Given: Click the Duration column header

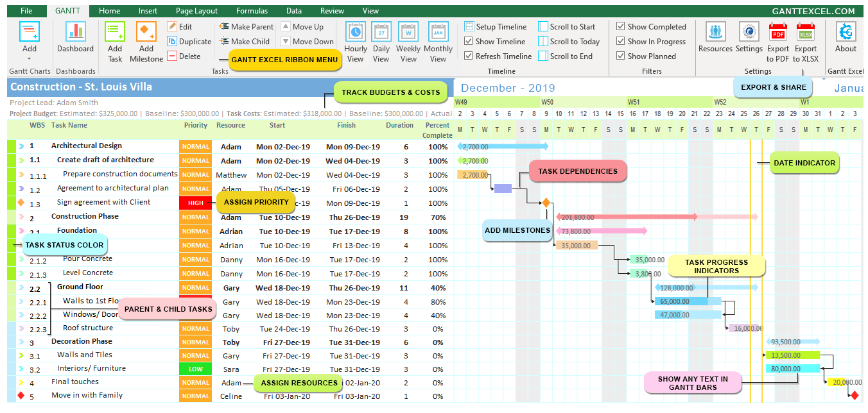Looking at the screenshot, I should pyautogui.click(x=399, y=126).
